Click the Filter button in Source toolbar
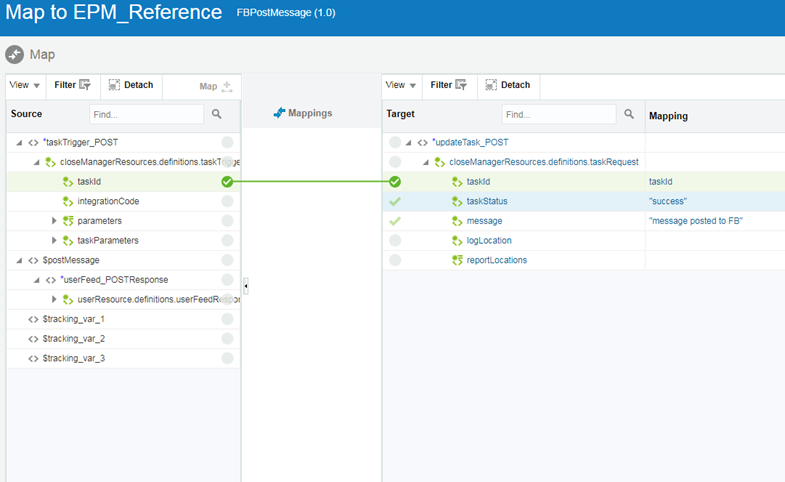785x482 pixels. [x=73, y=85]
